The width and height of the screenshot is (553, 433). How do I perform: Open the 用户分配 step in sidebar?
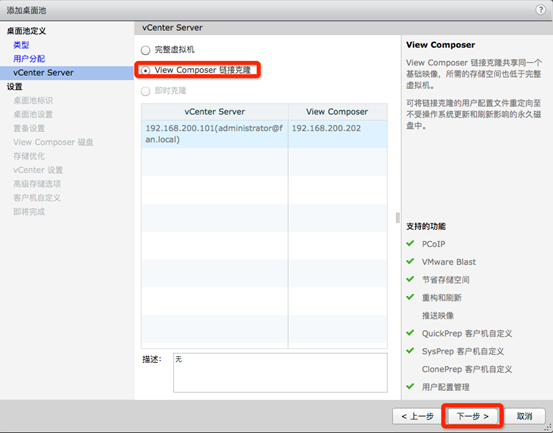29,59
